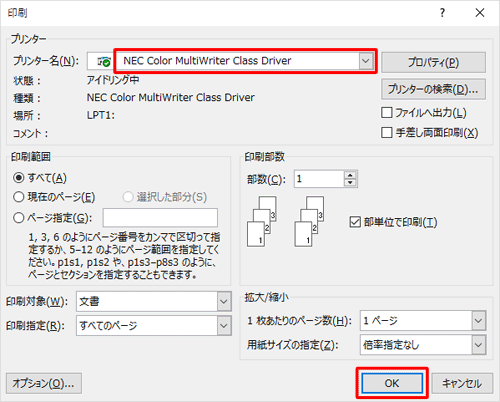Click the プリンターの検索(D)... button
Image resolution: width=500 pixels, height=402 pixels.
tap(433, 89)
